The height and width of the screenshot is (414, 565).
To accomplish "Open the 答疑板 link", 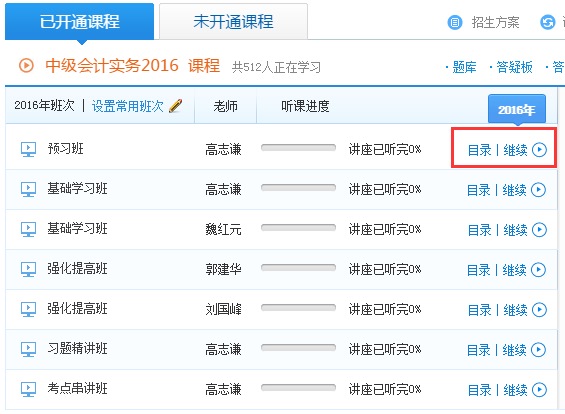I will [514, 67].
